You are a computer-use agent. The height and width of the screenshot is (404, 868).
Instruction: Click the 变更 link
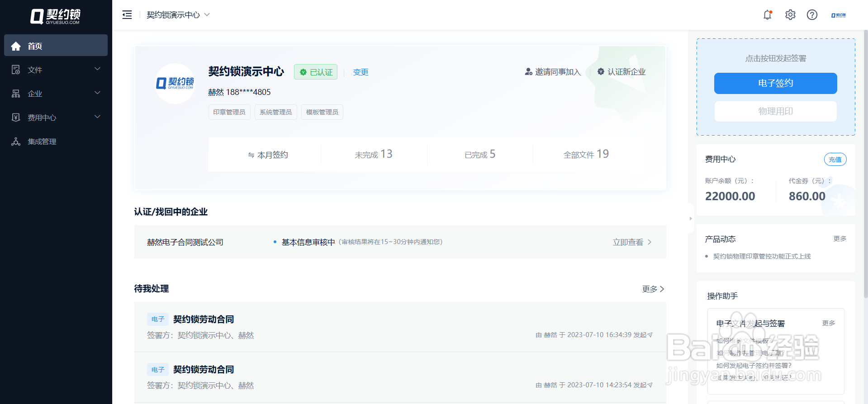360,72
